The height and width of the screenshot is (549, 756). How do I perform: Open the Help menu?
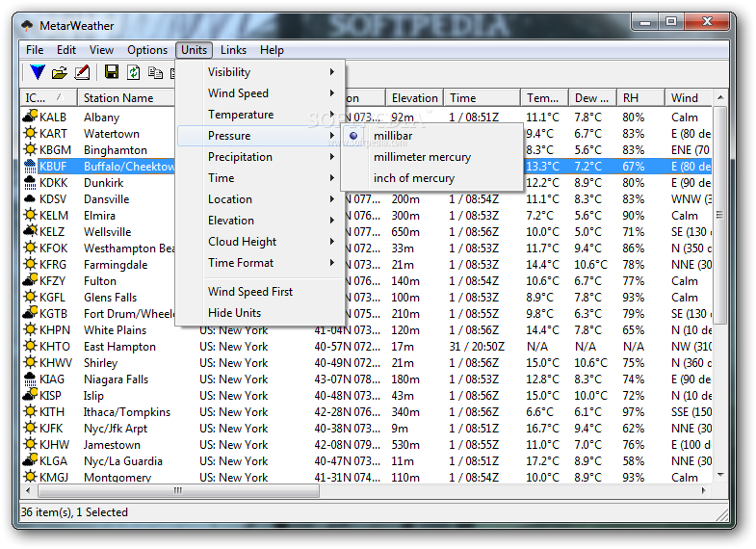click(272, 50)
